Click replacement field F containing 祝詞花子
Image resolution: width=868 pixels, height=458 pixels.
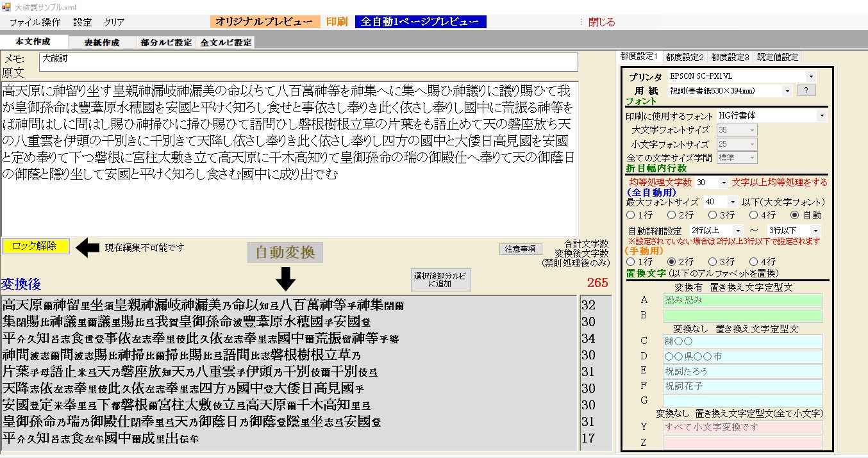[x=742, y=386]
